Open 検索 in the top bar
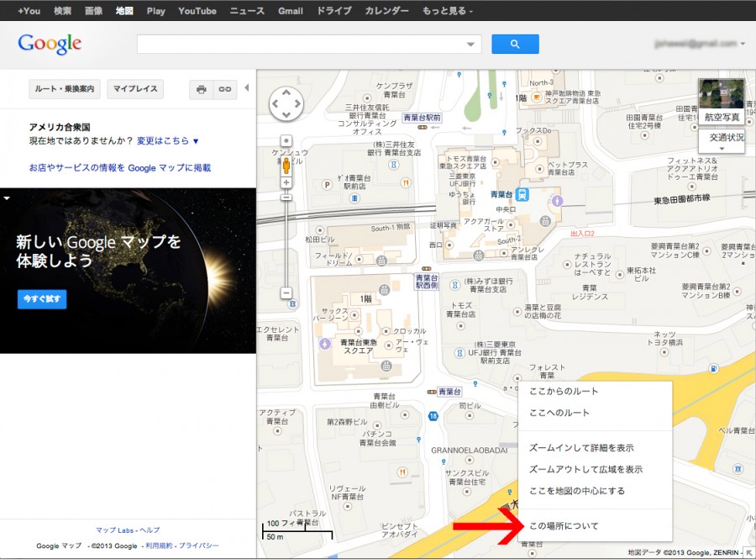 (63, 11)
